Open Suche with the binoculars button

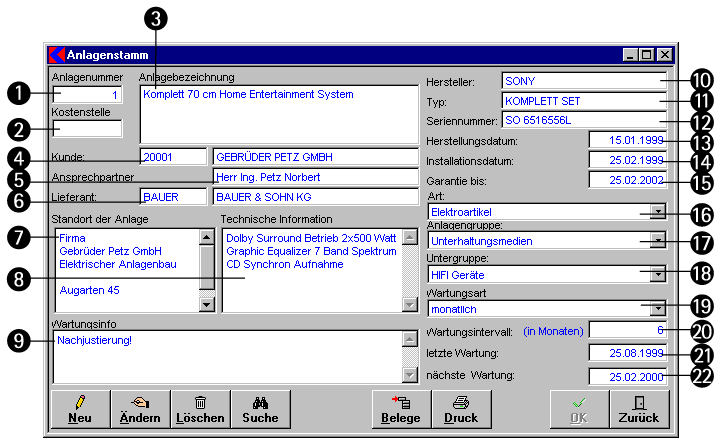[x=261, y=409]
